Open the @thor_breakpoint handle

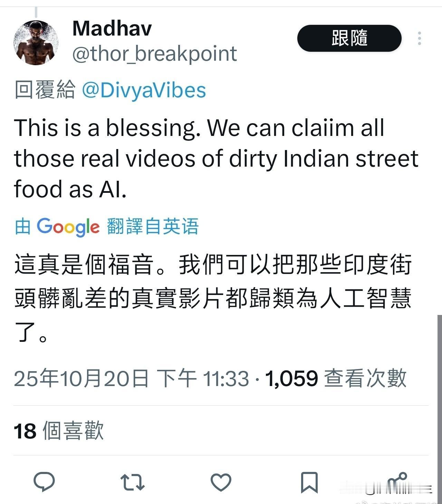point(154,54)
